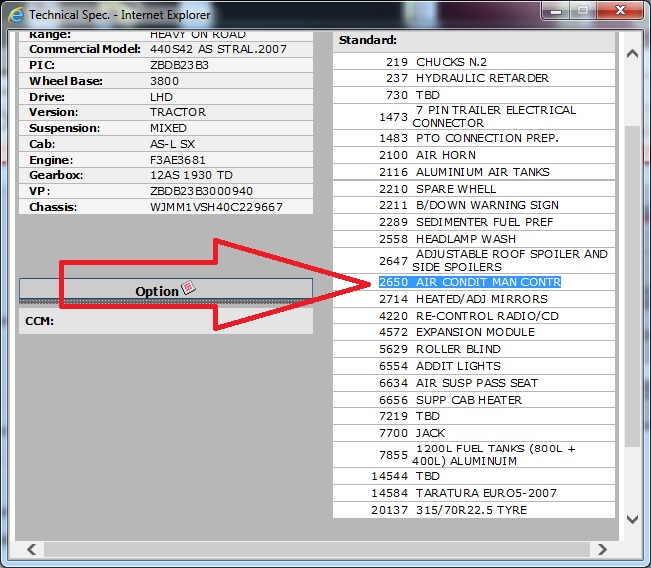Click highlighted 2650 AIR CONDIT MAN CONTR
Screen dimensions: 651x568
470,282
